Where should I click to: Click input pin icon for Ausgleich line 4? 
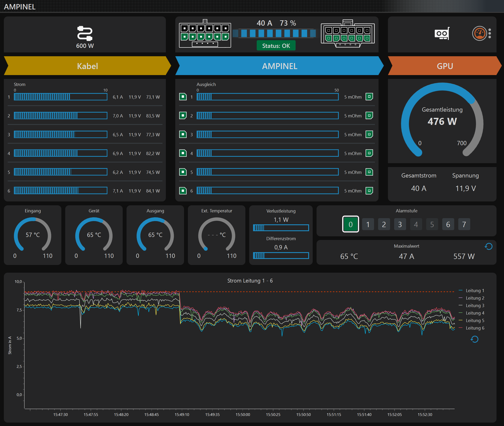(x=183, y=153)
